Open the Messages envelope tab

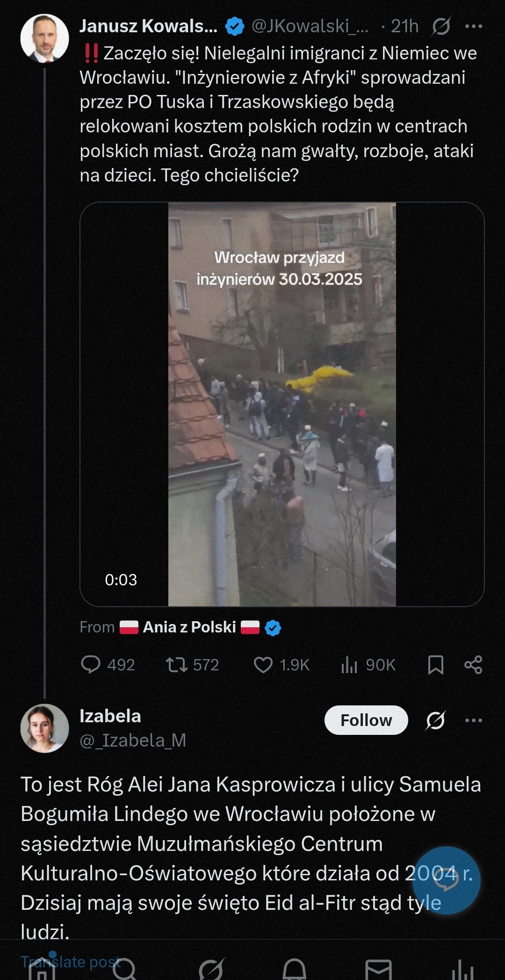pyautogui.click(x=378, y=970)
